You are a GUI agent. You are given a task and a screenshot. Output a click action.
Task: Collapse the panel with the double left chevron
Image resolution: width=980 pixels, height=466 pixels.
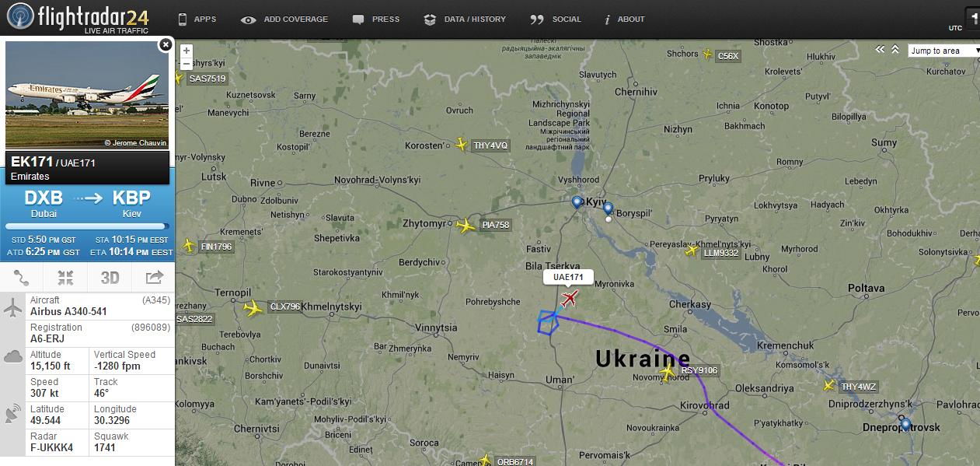(880, 49)
